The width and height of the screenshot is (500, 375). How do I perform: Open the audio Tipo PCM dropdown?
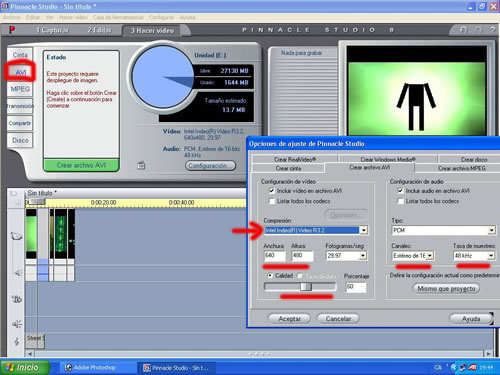(492, 230)
